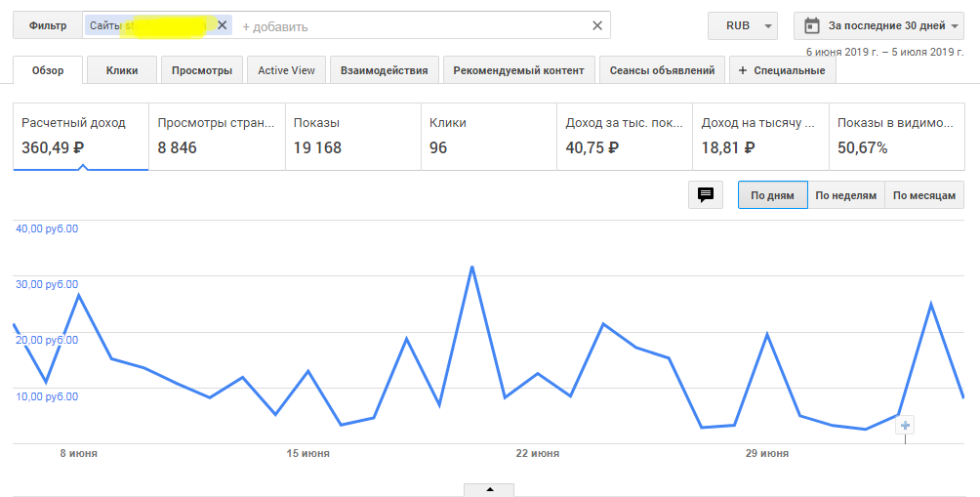Open the Сеансы объявлений tab
Screen dimensions: 980x497
pyautogui.click(x=662, y=70)
